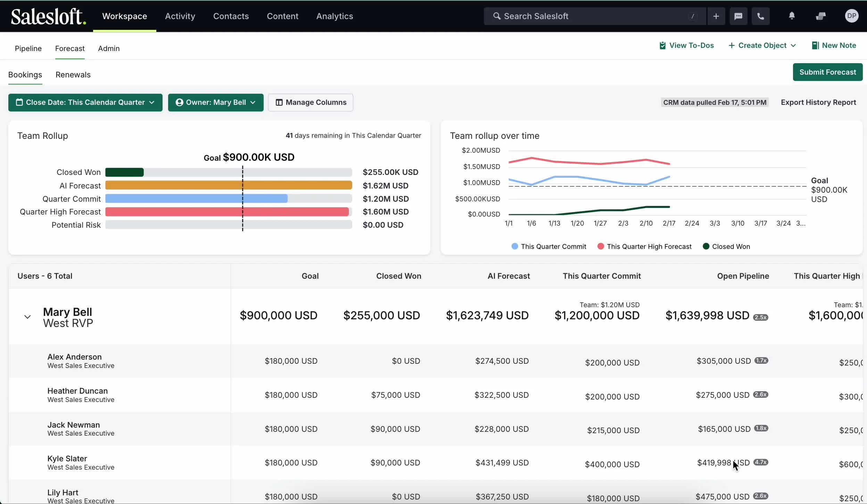The image size is (867, 504).
Task: Click the 1.8x badge in Jack Newman row
Action: pyautogui.click(x=761, y=428)
